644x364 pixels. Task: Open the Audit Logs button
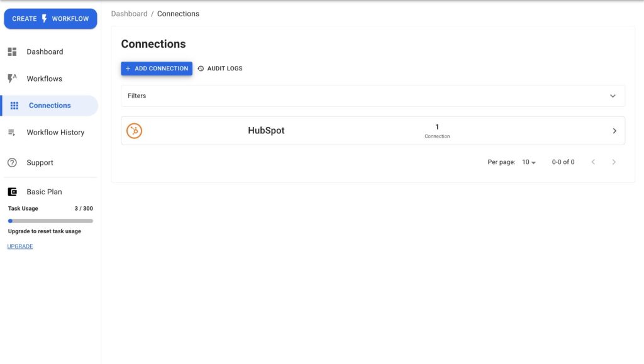pyautogui.click(x=219, y=69)
